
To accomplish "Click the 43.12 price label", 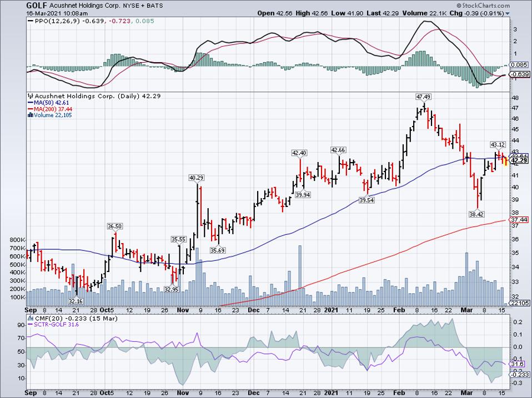I will coord(498,145).
